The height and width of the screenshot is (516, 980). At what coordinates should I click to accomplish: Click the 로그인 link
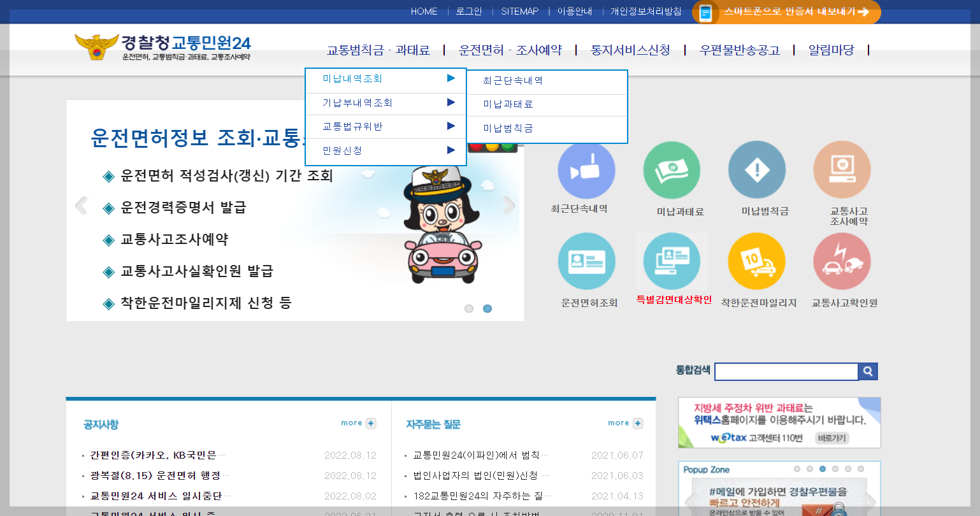(469, 11)
